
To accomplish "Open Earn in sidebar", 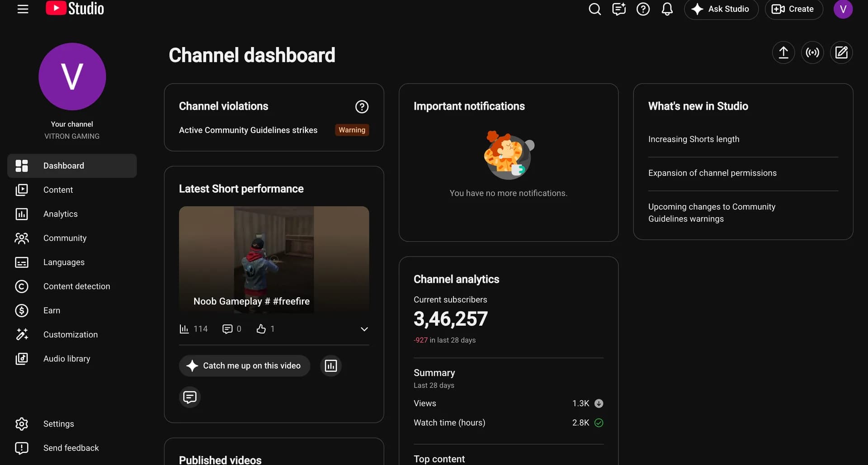I will pos(72,311).
